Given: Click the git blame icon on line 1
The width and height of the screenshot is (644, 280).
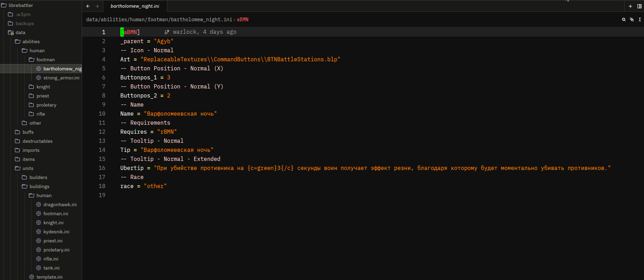Looking at the screenshot, I should coord(167,32).
